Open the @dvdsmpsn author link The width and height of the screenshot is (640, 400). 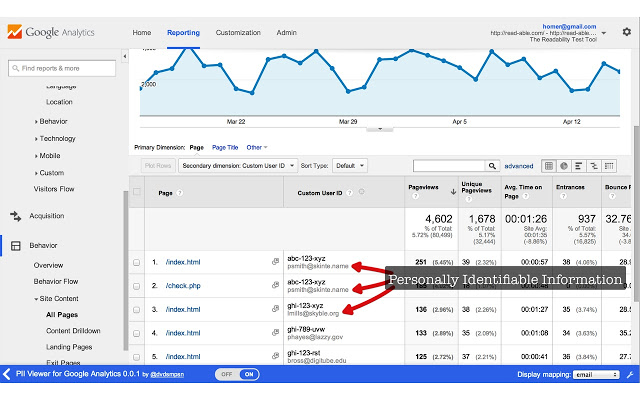(x=167, y=374)
